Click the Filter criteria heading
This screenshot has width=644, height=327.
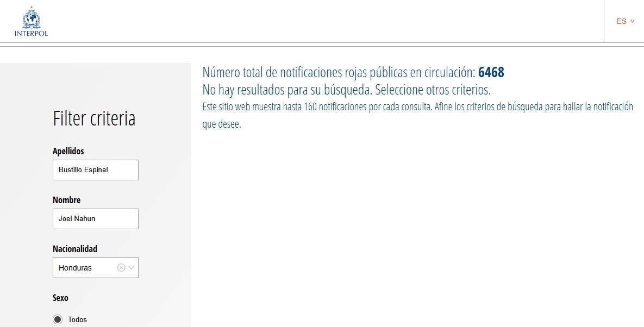pyautogui.click(x=94, y=118)
